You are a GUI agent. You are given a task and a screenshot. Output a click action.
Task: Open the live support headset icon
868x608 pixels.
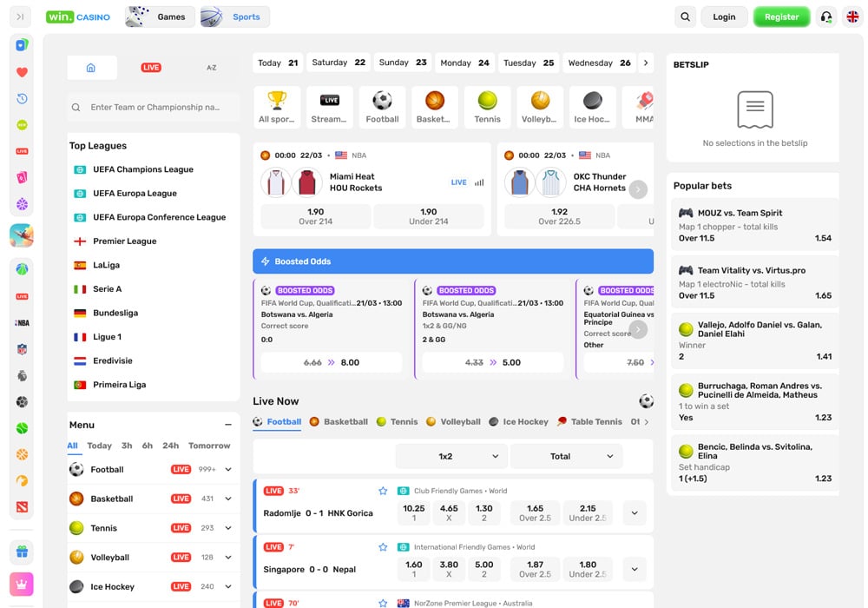point(826,17)
